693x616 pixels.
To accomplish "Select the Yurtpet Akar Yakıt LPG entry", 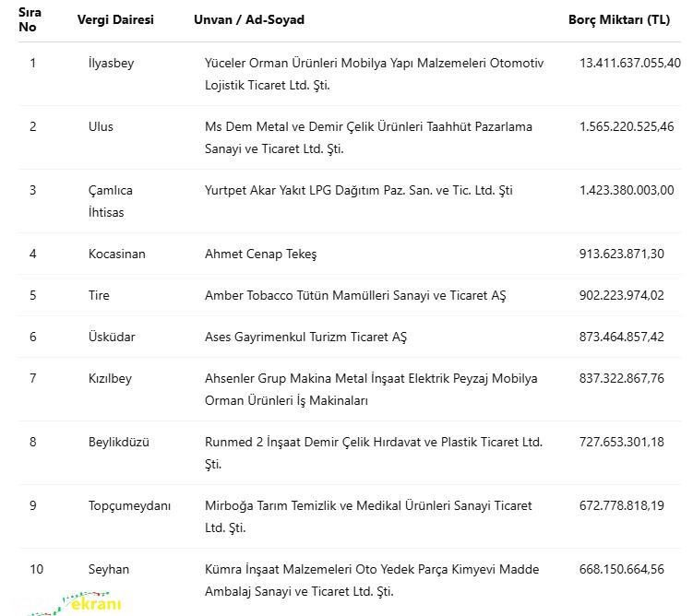I will pos(358,190).
